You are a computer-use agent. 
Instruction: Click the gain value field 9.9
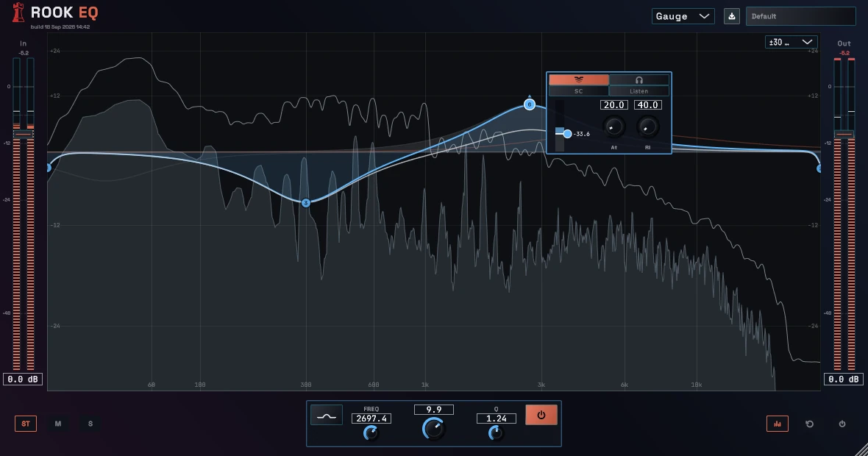434,410
